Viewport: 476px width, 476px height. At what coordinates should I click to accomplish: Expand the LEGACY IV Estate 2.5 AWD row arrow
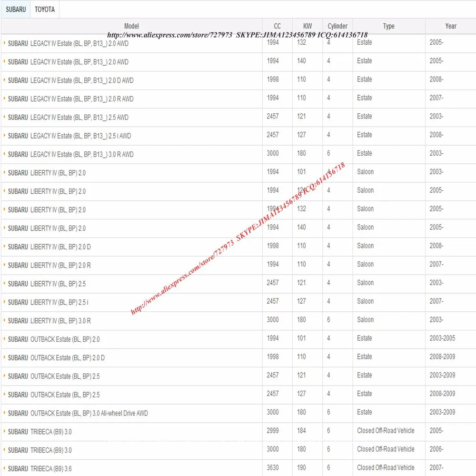4,117
